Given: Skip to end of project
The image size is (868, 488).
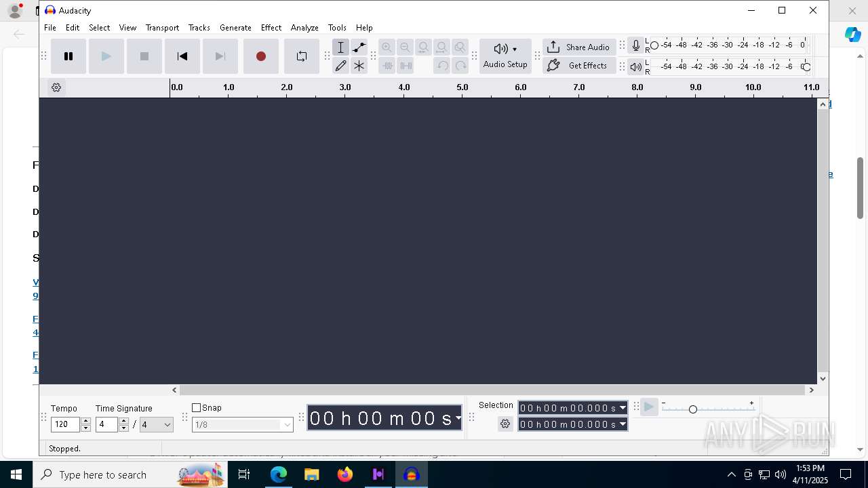Looking at the screenshot, I should [x=220, y=56].
